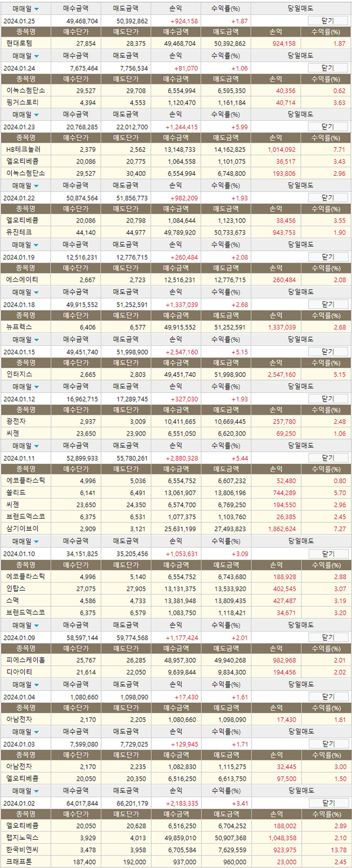Click the 피에스케이홀 stock name
This screenshot has height=868, width=352.
pyautogui.click(x=26, y=660)
